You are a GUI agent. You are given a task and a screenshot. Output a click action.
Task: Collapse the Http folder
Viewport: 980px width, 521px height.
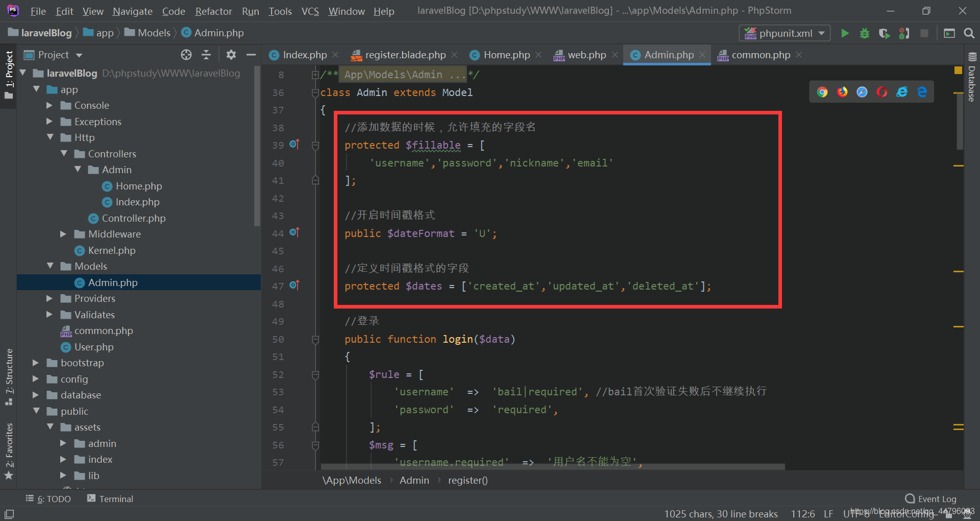(50, 137)
